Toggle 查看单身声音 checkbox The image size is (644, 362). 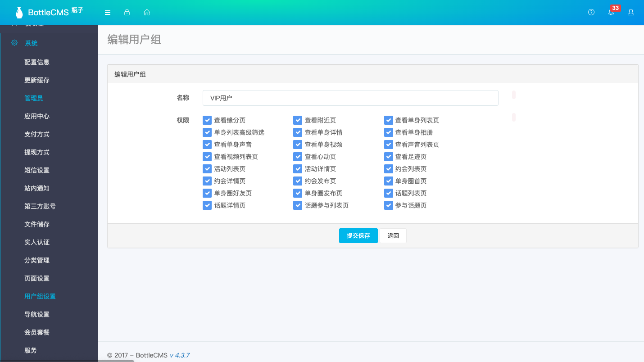[x=207, y=145]
